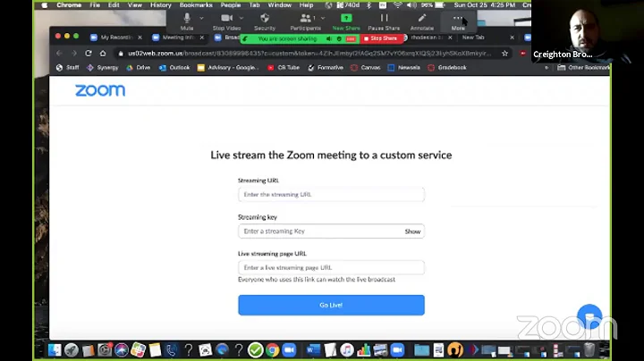Stop Video in the Zoom toolbar
The width and height of the screenshot is (644, 361).
[x=226, y=21]
